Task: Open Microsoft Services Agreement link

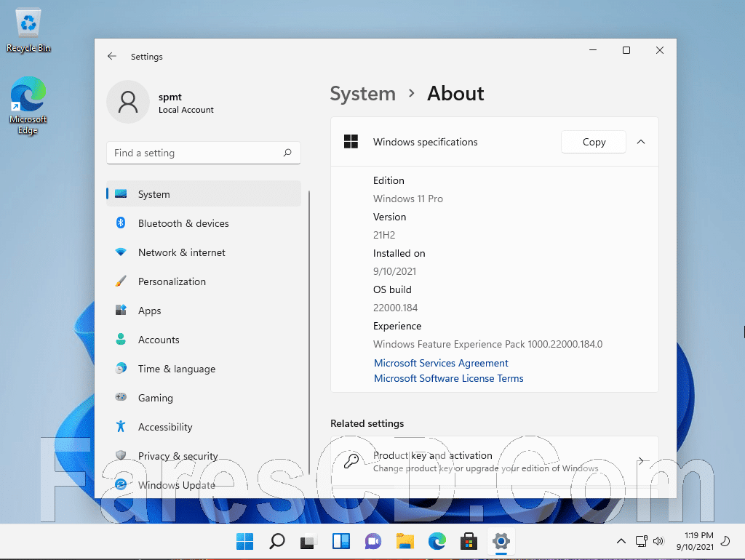Action: pos(441,363)
